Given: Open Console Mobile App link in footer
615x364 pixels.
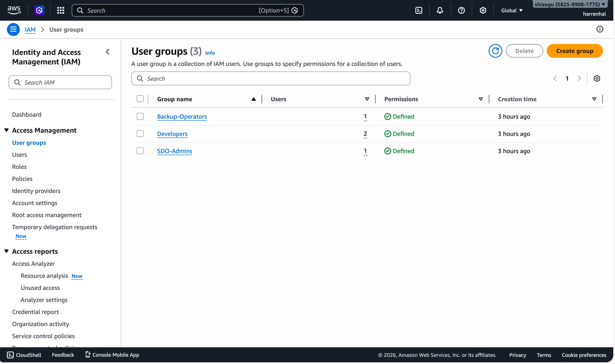Looking at the screenshot, I should point(112,355).
